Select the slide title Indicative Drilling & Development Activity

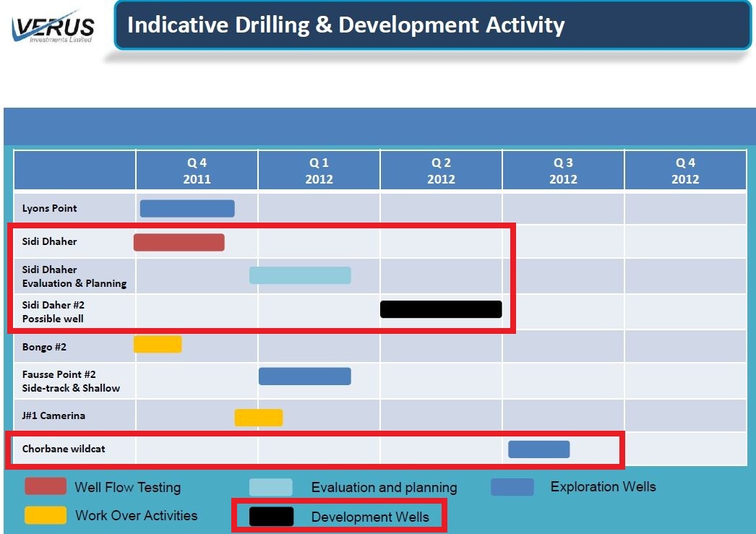click(345, 25)
